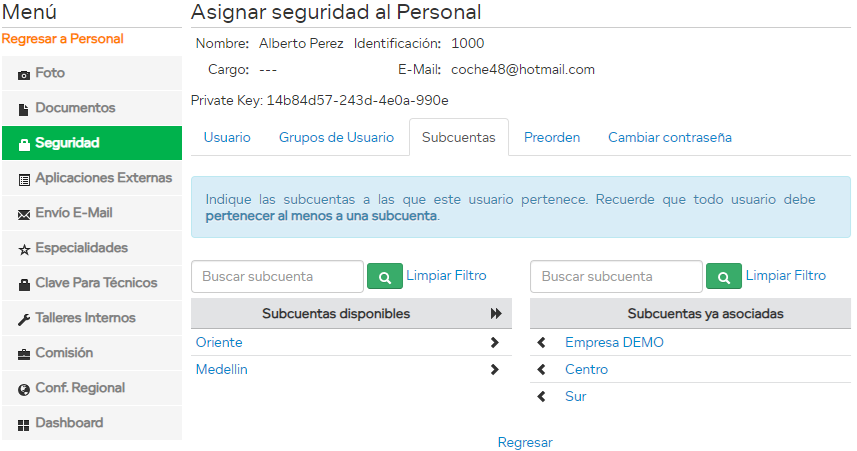Click the document icon beside Documentos

[24, 109]
